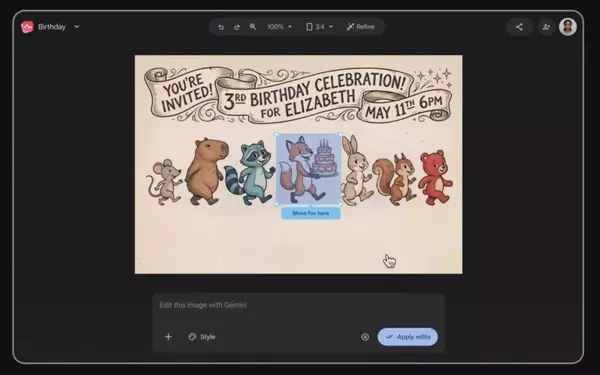Click the 'Move fox here' label
The width and height of the screenshot is (600, 375).
coord(311,213)
